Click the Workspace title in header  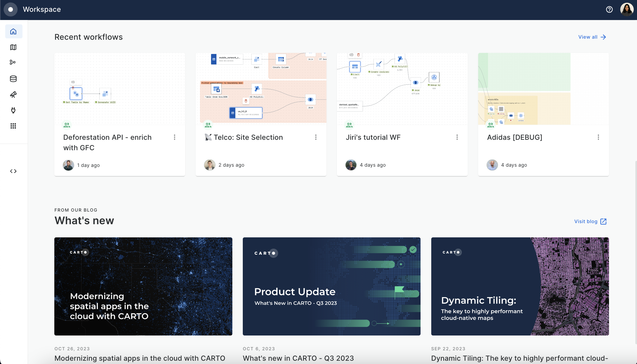point(42,9)
